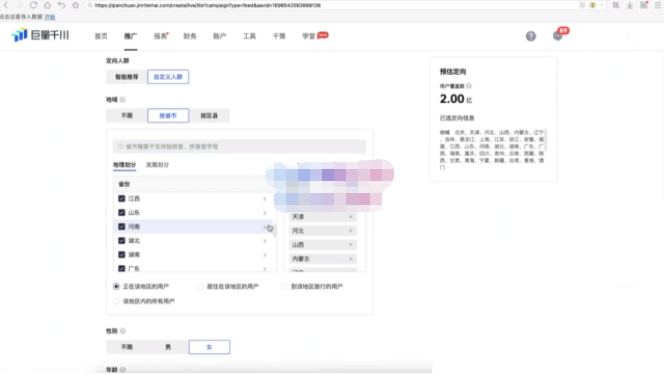This screenshot has height=375, width=666.
Task: Open the 首页 navigation item
Action: [x=101, y=36]
